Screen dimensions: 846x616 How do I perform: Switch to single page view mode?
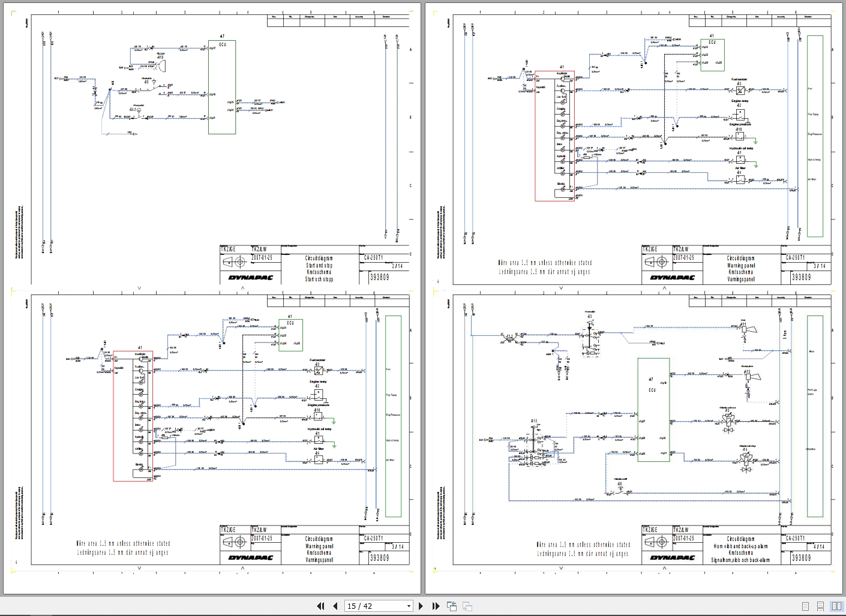805,606
